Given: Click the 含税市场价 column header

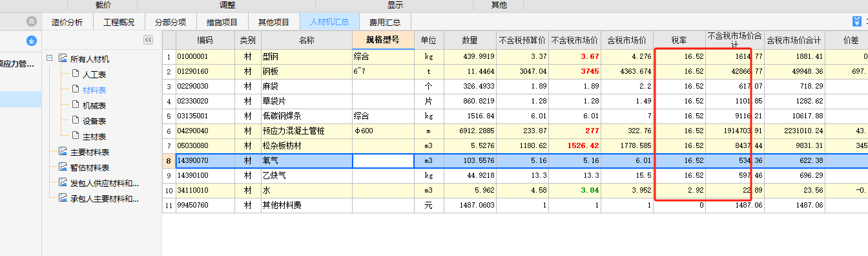Looking at the screenshot, I should pos(627,40).
